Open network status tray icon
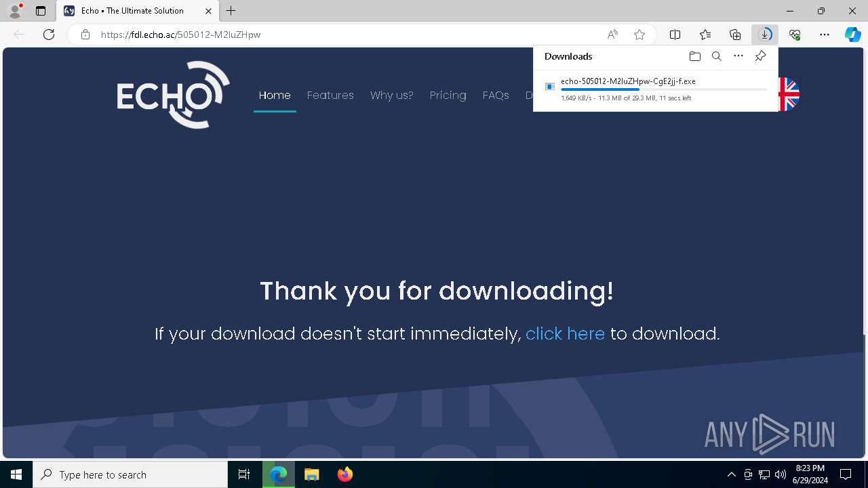This screenshot has width=868, height=488. point(764,474)
